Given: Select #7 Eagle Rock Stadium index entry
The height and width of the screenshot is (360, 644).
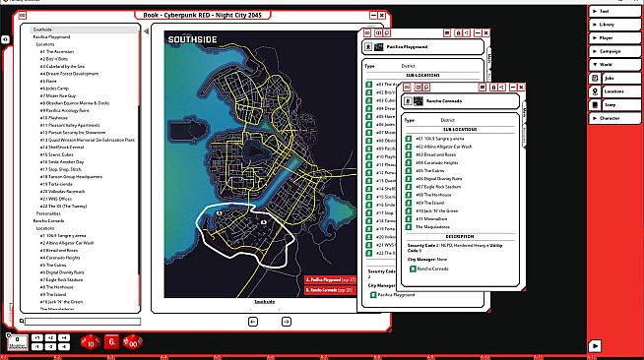Looking at the screenshot, I should (62, 279).
